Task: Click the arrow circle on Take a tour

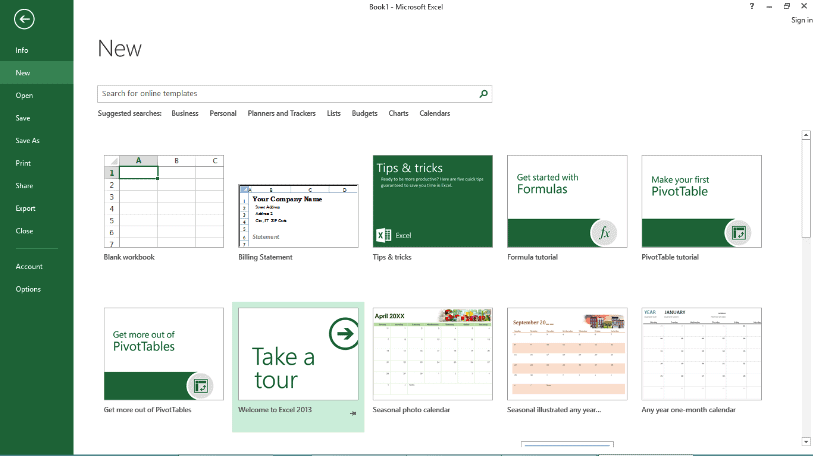Action: click(x=344, y=334)
